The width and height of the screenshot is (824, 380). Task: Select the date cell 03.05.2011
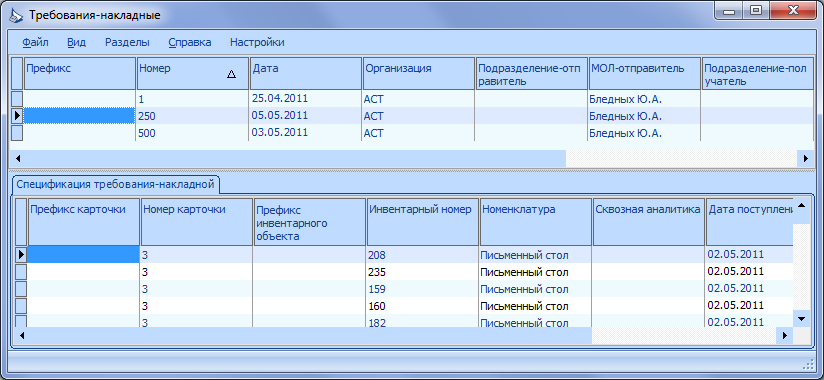pyautogui.click(x=306, y=132)
